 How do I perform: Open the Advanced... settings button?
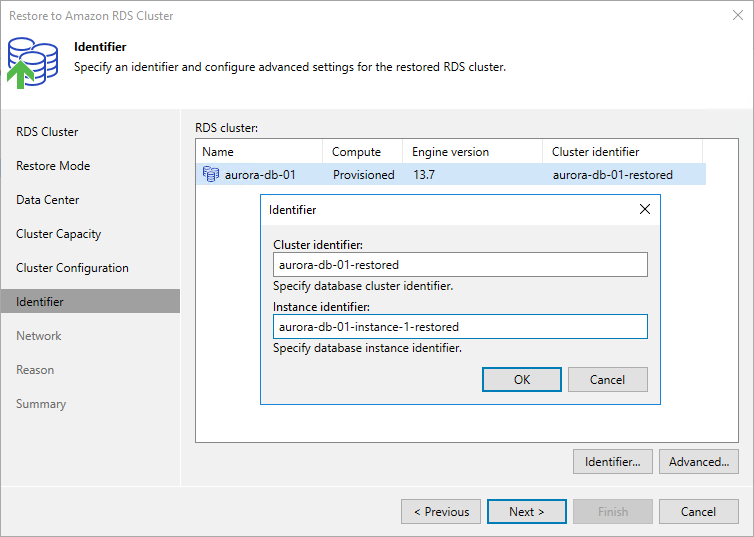(699, 462)
